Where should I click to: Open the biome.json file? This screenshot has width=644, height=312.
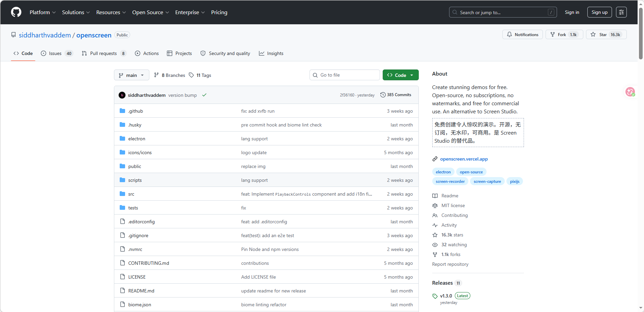pyautogui.click(x=140, y=305)
